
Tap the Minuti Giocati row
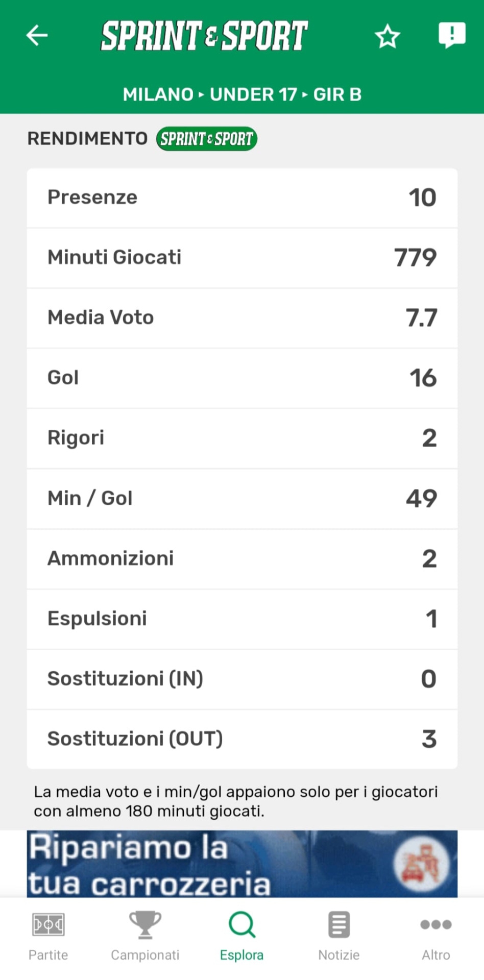click(242, 258)
